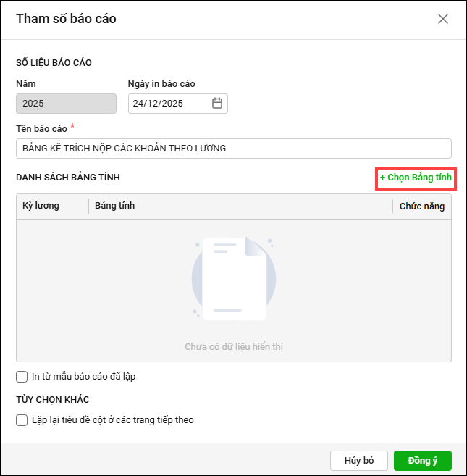Image resolution: width=467 pixels, height=476 pixels.
Task: Confirm with the green Đồng ý button
Action: (x=422, y=461)
